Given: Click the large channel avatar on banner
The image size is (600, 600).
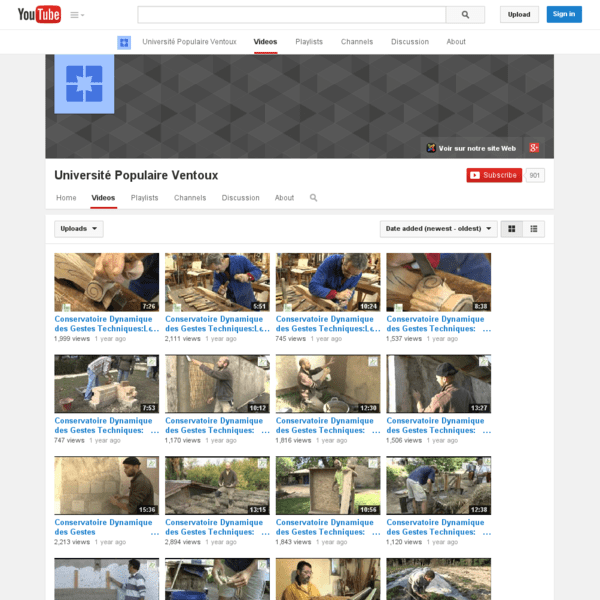Looking at the screenshot, I should pos(84,84).
